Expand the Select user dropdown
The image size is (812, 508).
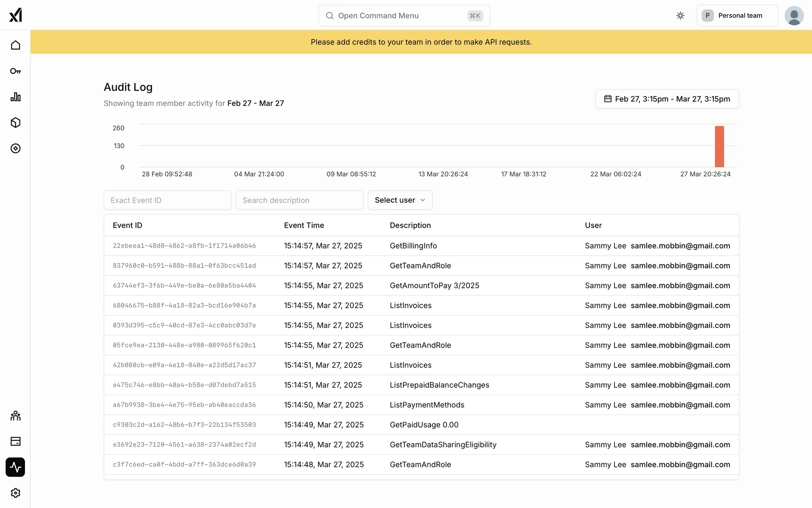pyautogui.click(x=400, y=200)
